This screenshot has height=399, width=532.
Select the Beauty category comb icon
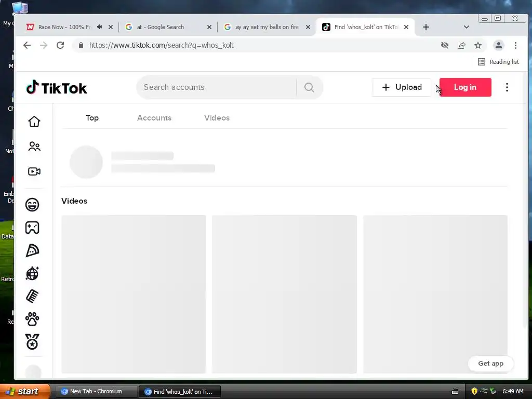(x=32, y=296)
